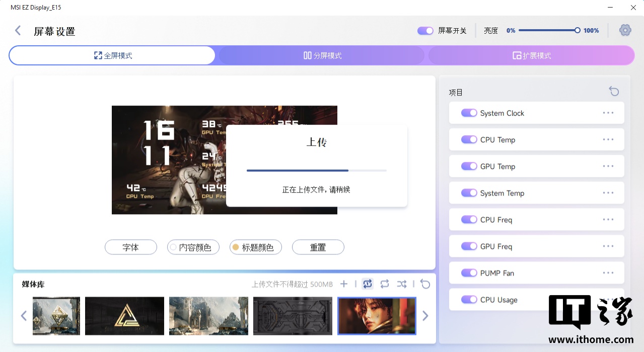Screen dimensions: 644x352
Task: Pick the 标题颜色 title color
Action: click(256, 247)
